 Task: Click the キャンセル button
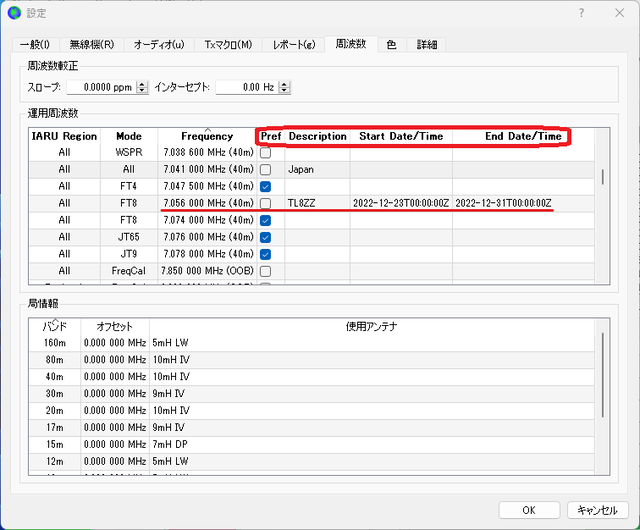[597, 510]
